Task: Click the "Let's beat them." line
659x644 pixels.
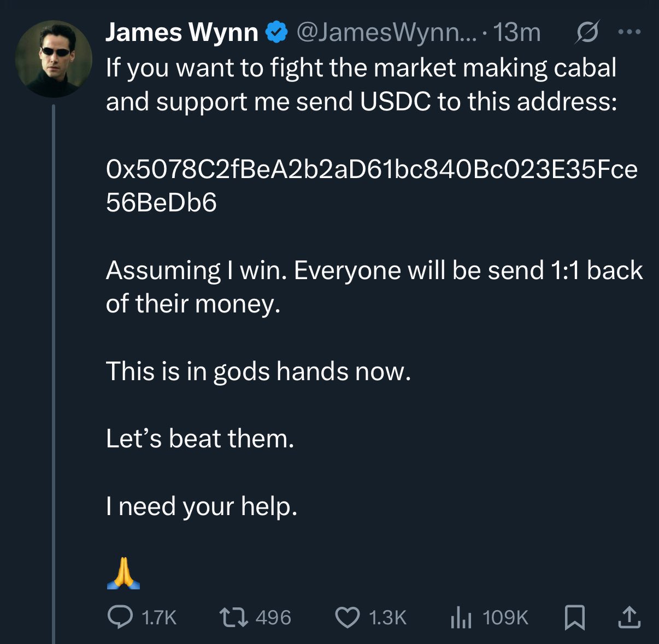Action: pos(200,439)
